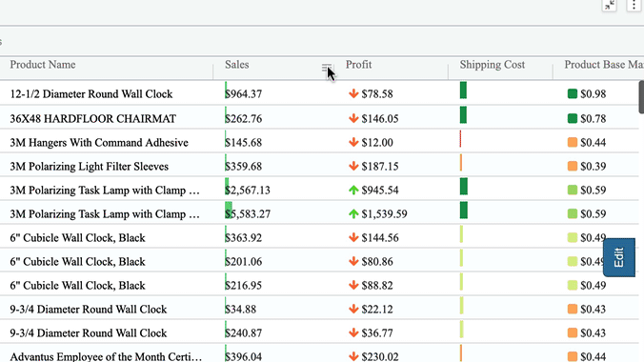Open the three-dot options menu
Screen dimensions: 644x362
[634, 5]
